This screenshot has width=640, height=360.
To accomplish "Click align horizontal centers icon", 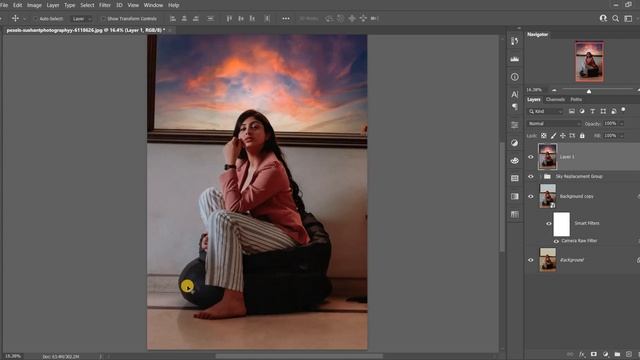I will coord(184,18).
